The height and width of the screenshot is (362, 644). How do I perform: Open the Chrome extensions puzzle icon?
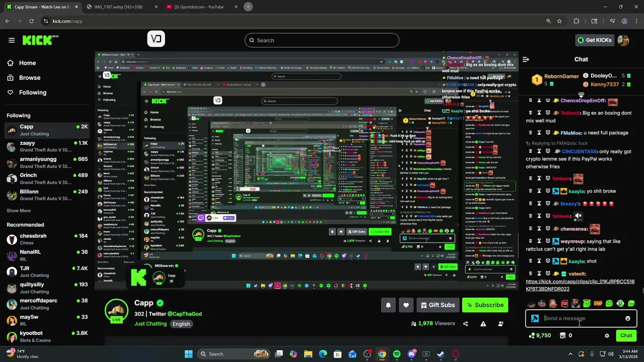pos(577,21)
